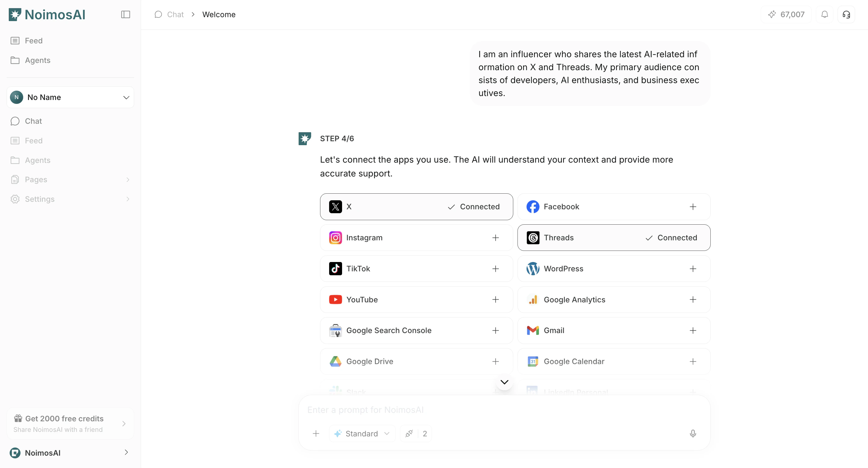The width and height of the screenshot is (868, 468).
Task: Open the notifications bell
Action: click(825, 14)
